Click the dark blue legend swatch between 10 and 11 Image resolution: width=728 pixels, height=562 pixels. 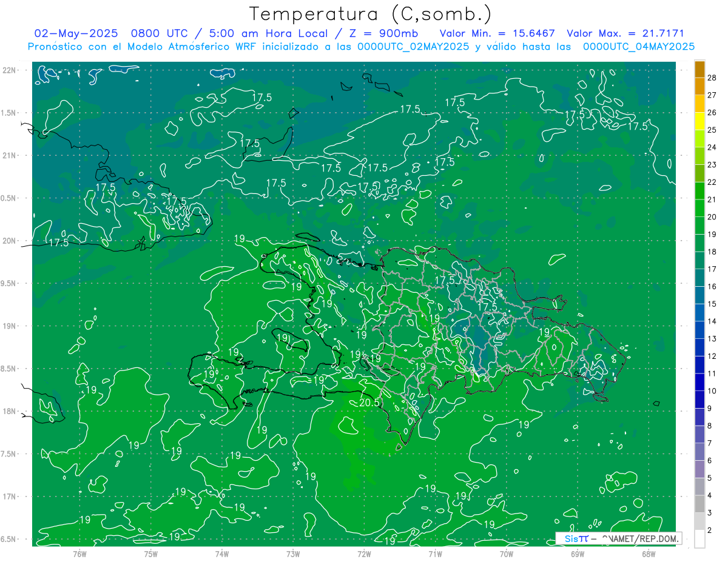point(699,383)
